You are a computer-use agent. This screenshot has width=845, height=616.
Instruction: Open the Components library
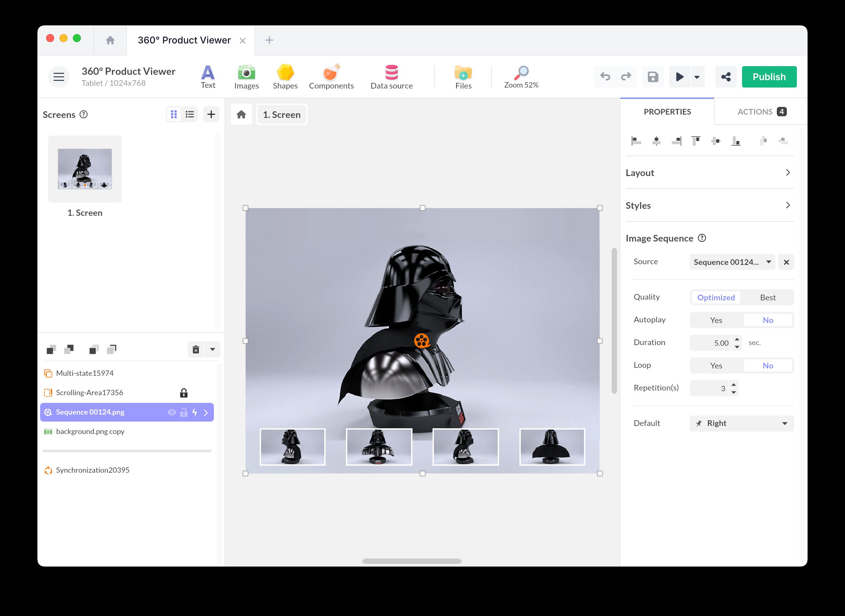tap(331, 76)
